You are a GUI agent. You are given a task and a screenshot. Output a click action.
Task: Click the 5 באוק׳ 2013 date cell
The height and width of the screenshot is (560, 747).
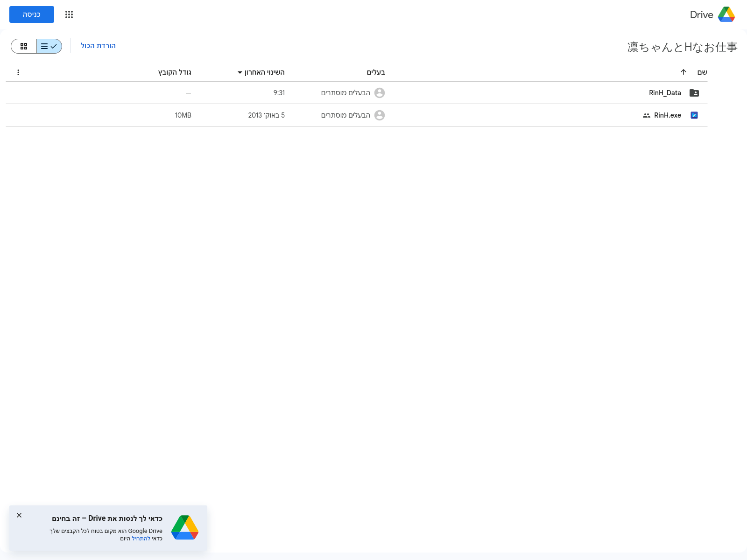point(267,115)
